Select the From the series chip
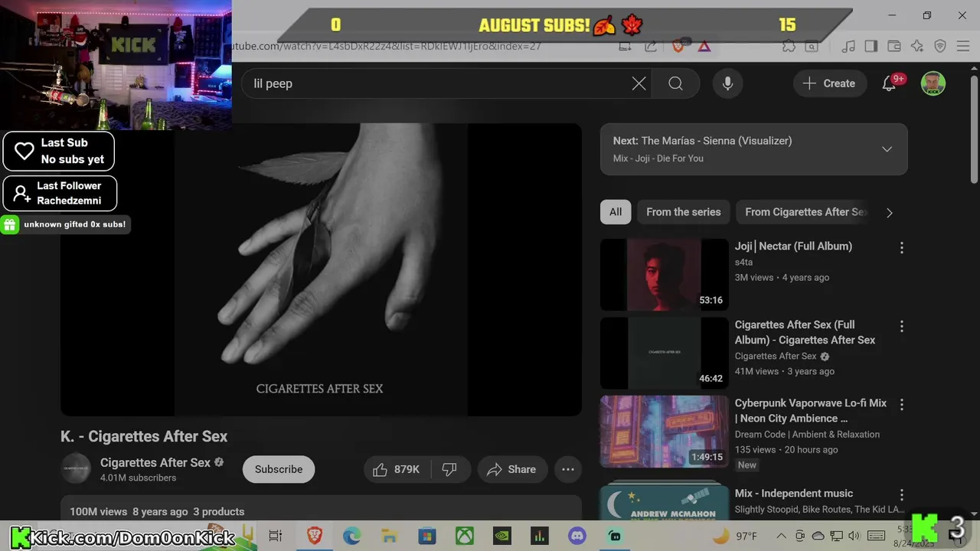The height and width of the screenshot is (551, 980). 684,212
